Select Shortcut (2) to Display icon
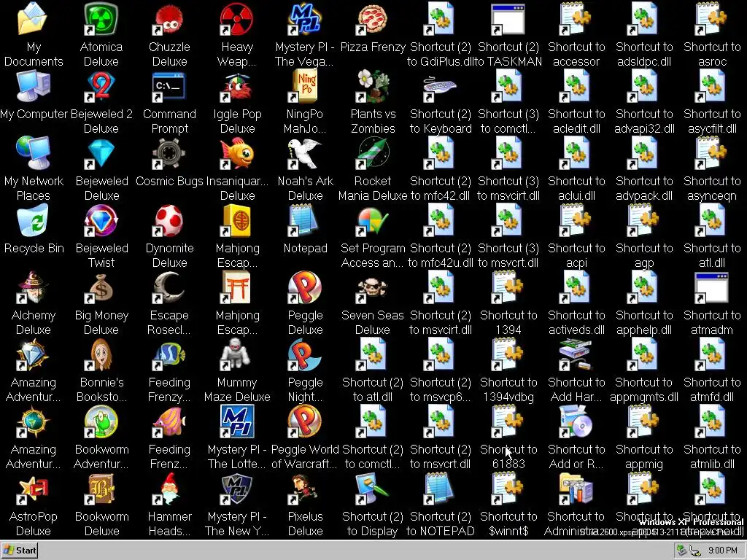Screen dimensions: 747x560 (373, 489)
